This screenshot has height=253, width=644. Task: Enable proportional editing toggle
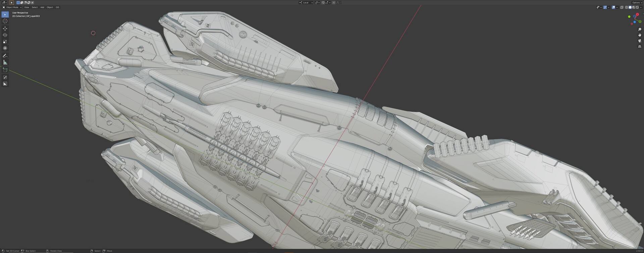334,3
